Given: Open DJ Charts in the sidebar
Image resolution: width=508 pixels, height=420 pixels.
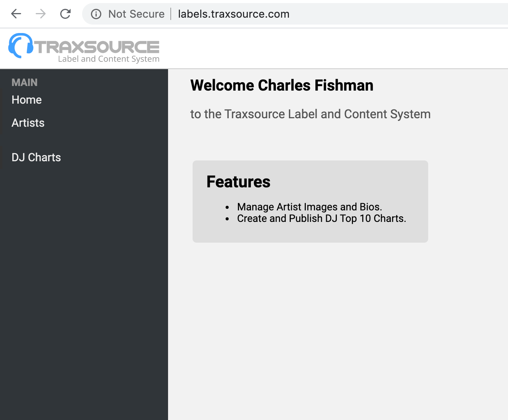Looking at the screenshot, I should click(36, 157).
